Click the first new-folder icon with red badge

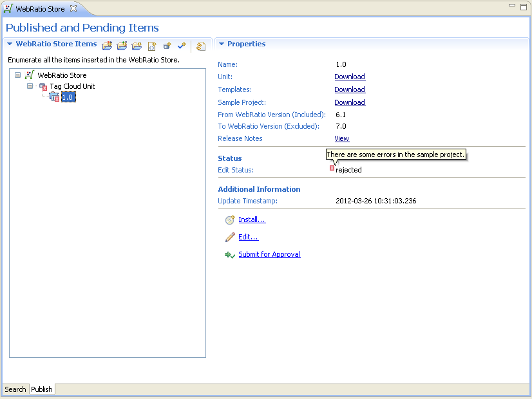point(107,46)
